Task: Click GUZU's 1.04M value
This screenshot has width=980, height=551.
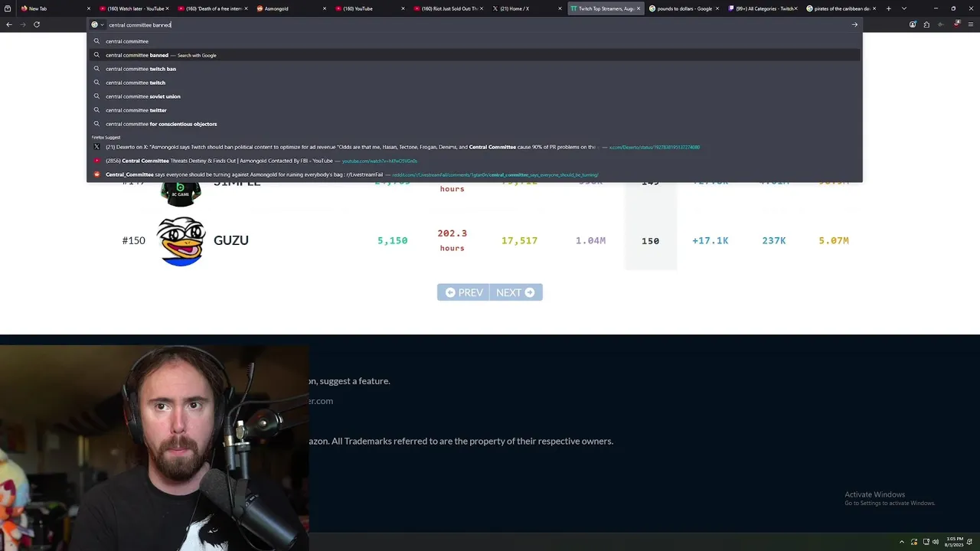Action: 590,240
